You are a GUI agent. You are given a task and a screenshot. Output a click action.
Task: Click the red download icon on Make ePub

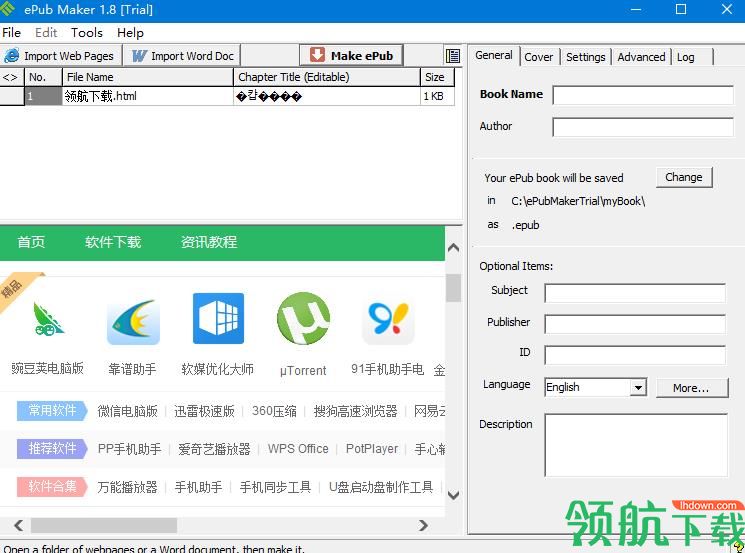point(317,55)
